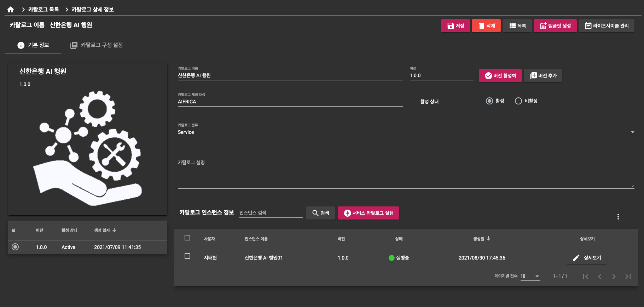
Task: Toggle the select-all checkbox in table header
Action: tap(187, 238)
